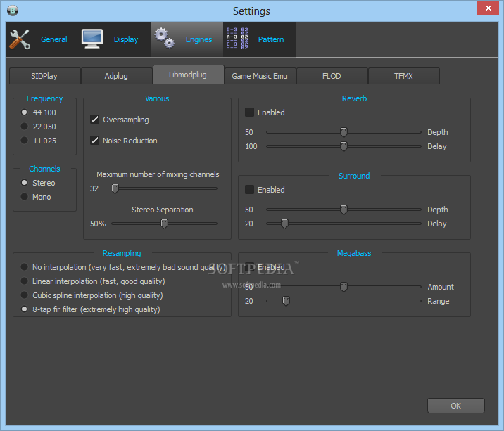Confirm settings with the OK button
504x431 pixels.
pyautogui.click(x=456, y=406)
